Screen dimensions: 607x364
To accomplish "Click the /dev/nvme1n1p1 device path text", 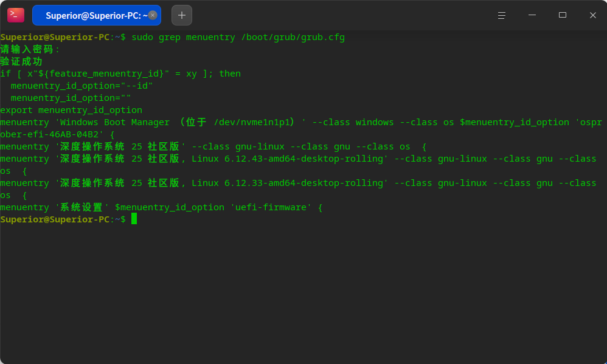I will (252, 123).
